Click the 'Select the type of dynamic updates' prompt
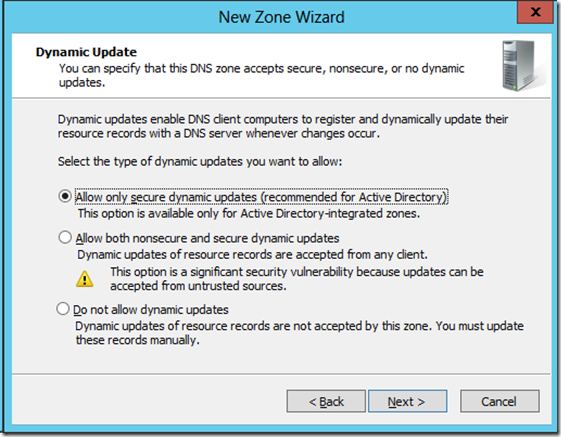 pos(200,161)
